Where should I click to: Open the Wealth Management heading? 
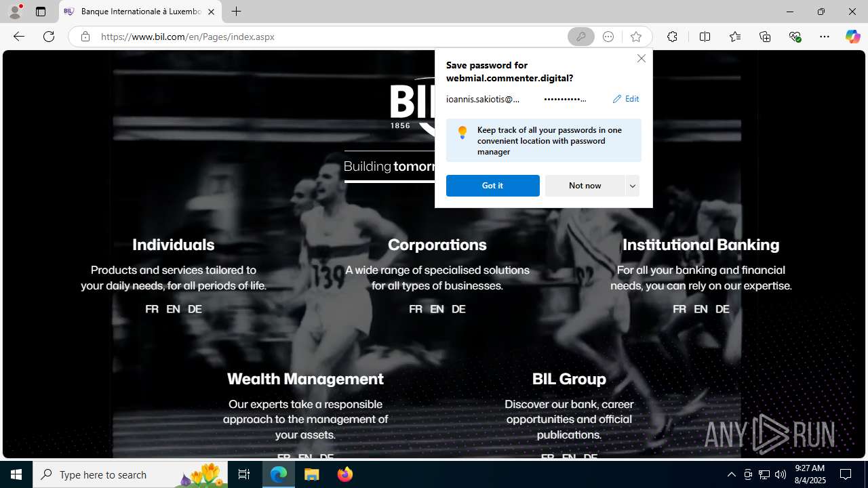point(305,379)
